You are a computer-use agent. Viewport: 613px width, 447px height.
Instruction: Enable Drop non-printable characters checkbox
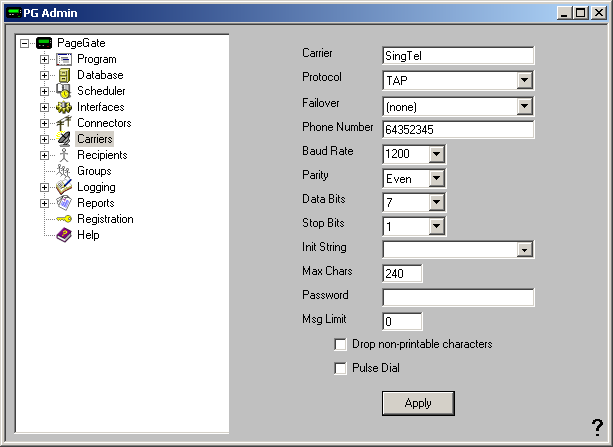[x=340, y=345]
